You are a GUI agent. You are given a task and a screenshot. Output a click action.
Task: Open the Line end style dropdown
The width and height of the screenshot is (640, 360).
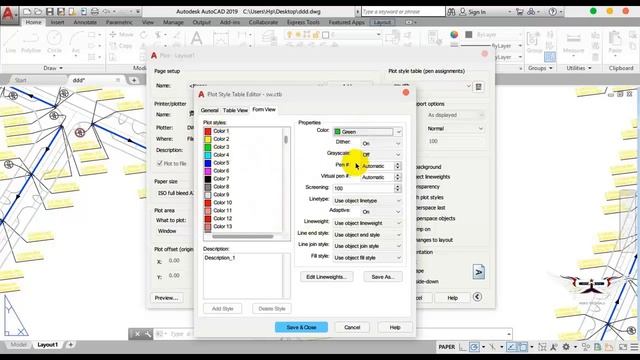pyautogui.click(x=367, y=235)
